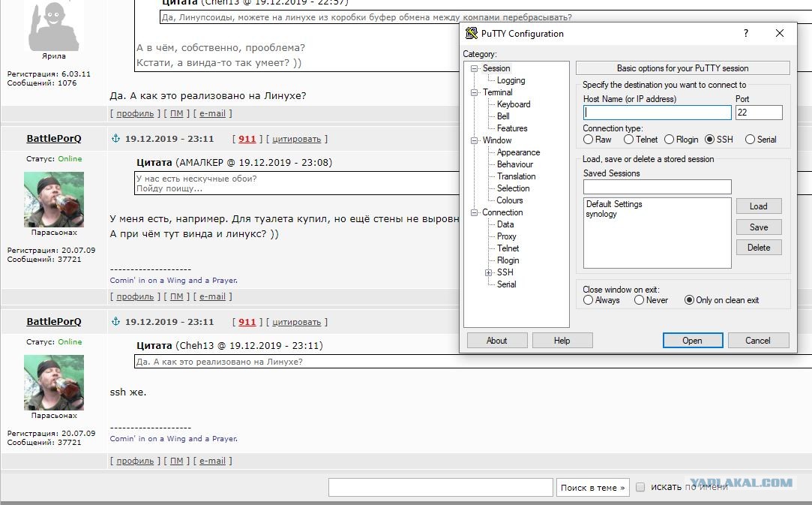The width and height of the screenshot is (812, 505).
Task: Choose Never close window on exit
Action: click(639, 300)
